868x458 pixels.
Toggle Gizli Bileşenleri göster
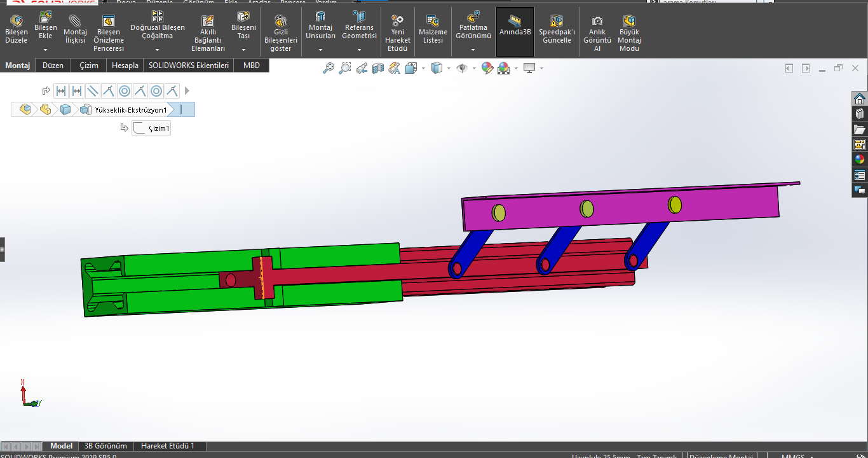click(x=281, y=33)
